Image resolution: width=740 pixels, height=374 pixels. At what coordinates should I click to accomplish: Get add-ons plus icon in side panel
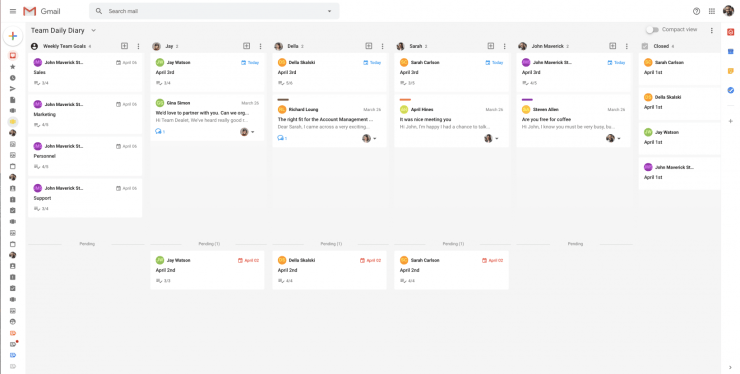731,121
